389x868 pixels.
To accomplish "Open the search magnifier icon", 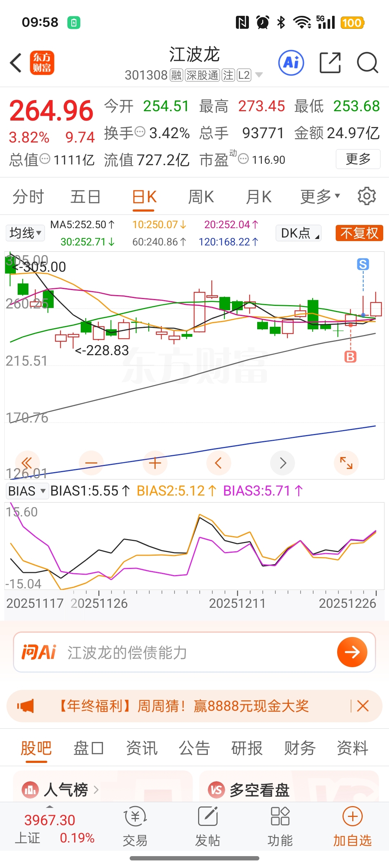I will [367, 63].
